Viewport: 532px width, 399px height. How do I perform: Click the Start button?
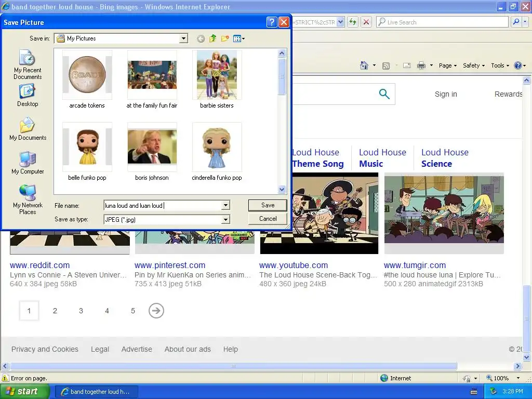24,391
